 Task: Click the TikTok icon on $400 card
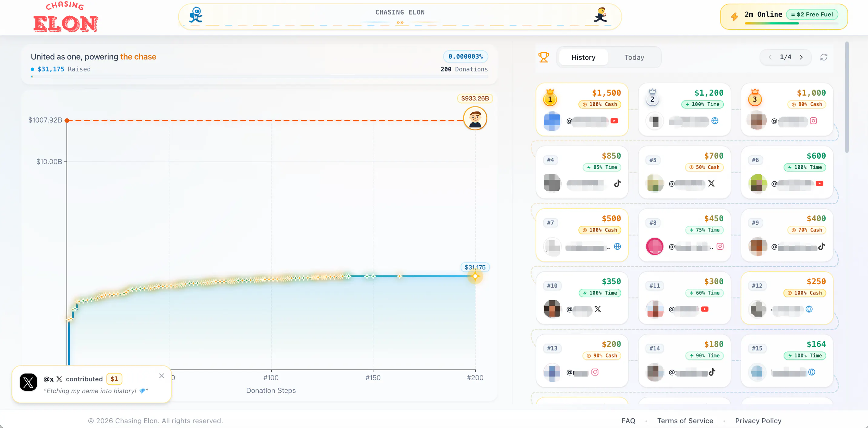click(821, 246)
